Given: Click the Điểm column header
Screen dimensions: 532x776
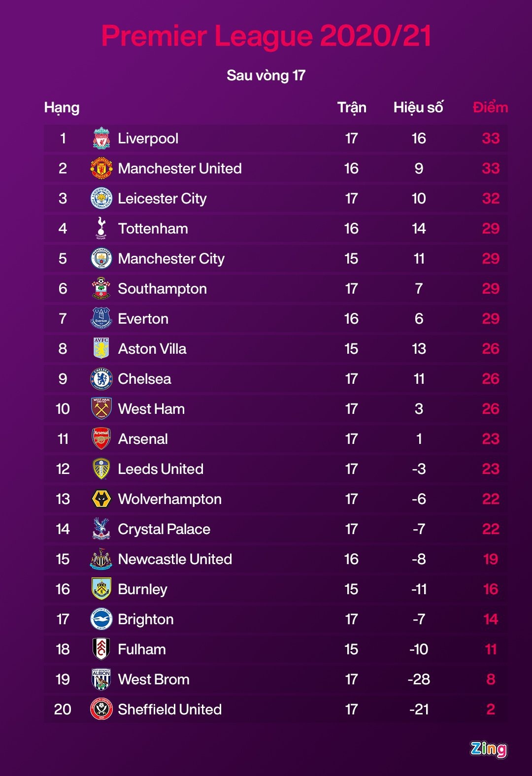Looking at the screenshot, I should point(490,108).
